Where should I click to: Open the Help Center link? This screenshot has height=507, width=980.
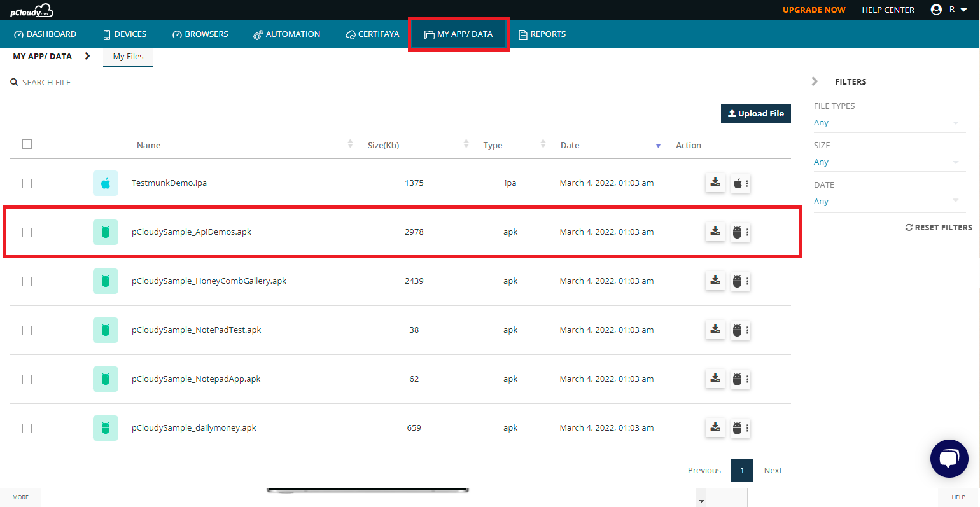[x=888, y=10]
